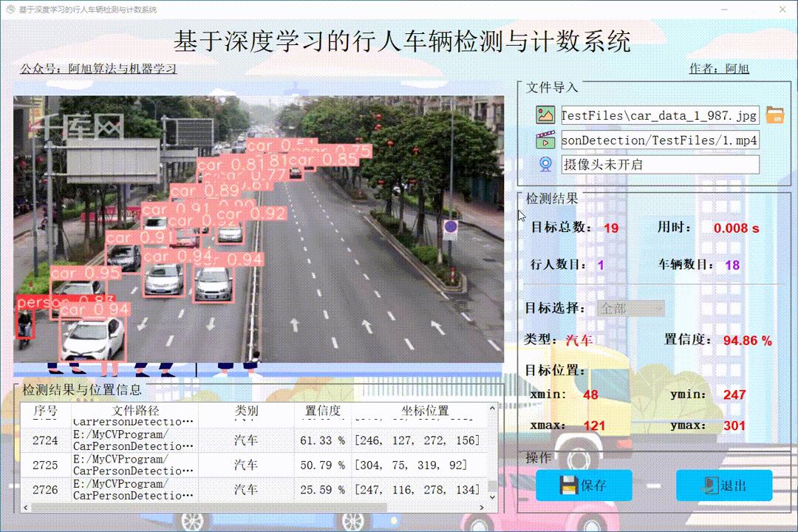Open the orange file browser folder icon
Screen dimensions: 798x532
(775, 114)
